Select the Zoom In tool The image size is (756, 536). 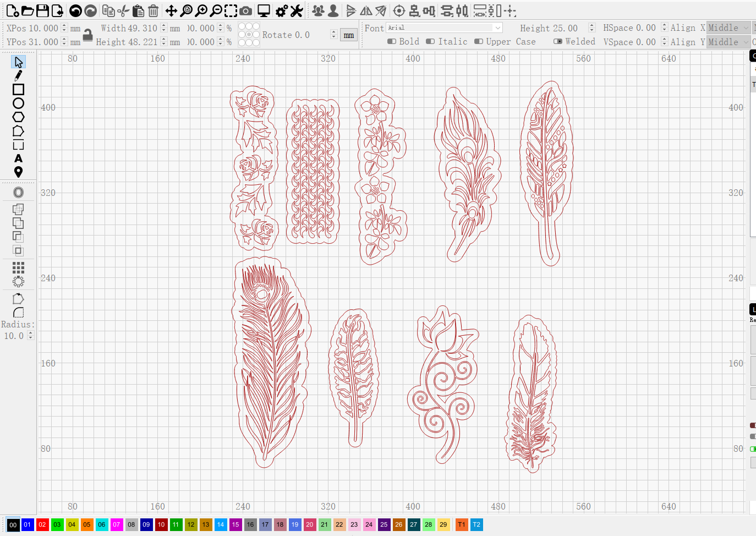click(x=202, y=10)
